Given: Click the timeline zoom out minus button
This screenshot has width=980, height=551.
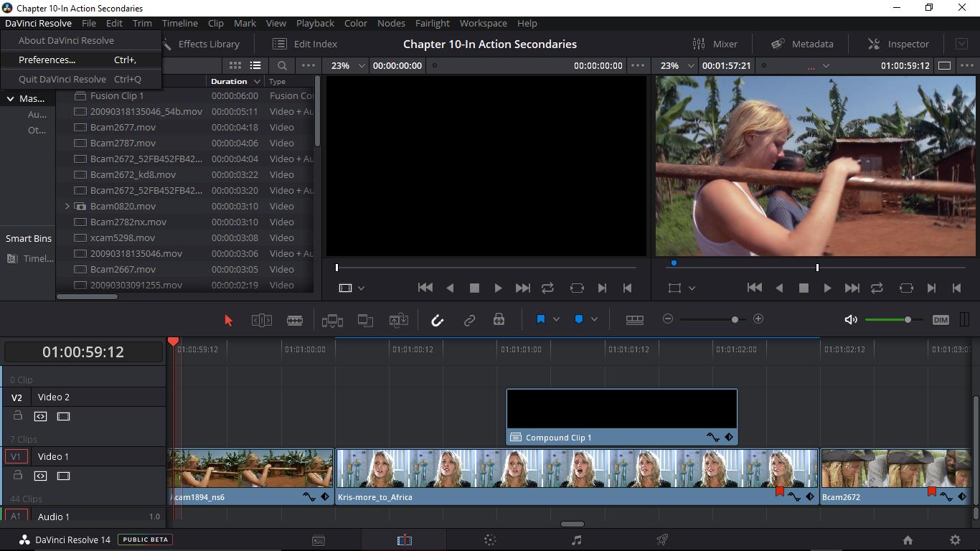Looking at the screenshot, I should click(x=668, y=319).
